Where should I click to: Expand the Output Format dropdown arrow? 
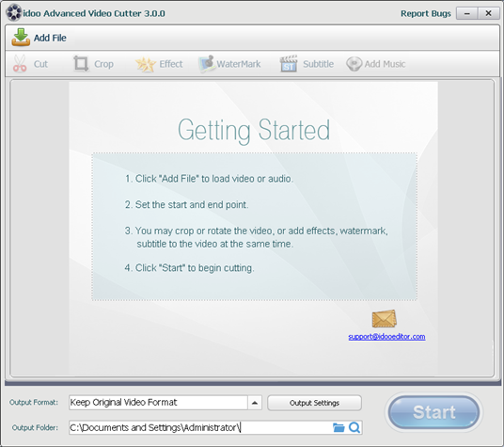tap(255, 403)
